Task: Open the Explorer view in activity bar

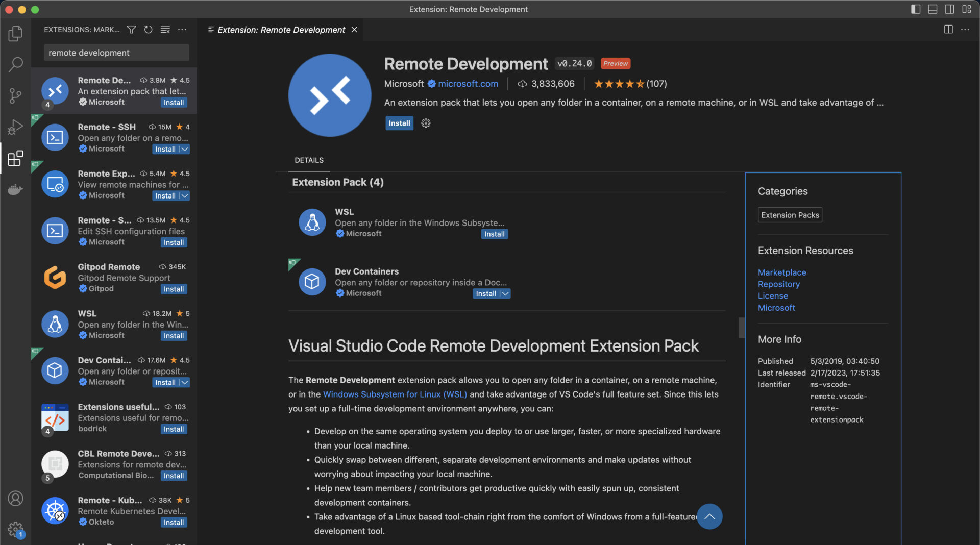Action: 15,34
